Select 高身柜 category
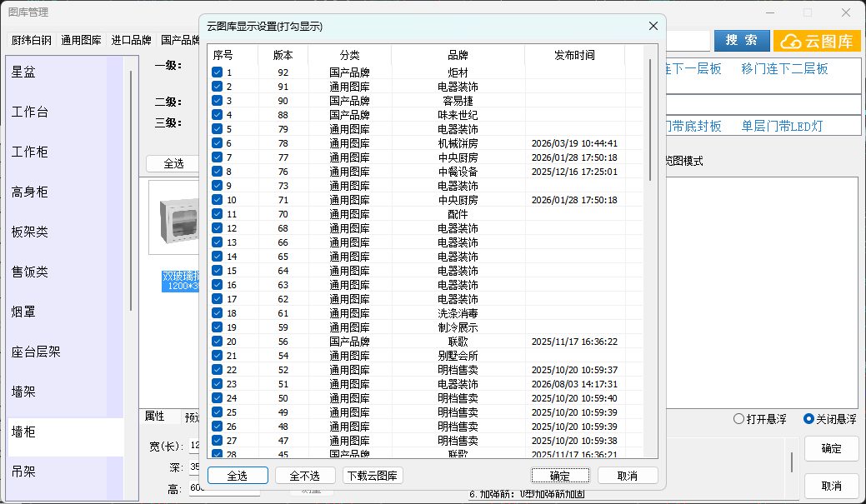 tap(66, 192)
